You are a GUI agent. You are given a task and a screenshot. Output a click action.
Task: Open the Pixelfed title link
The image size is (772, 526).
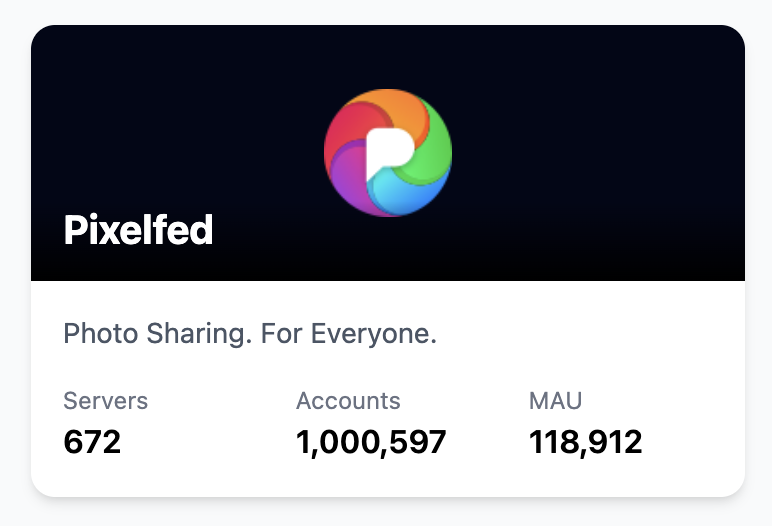coord(139,231)
